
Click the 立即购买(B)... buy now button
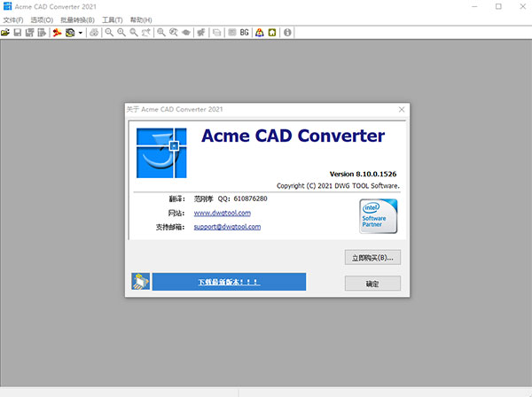372,258
